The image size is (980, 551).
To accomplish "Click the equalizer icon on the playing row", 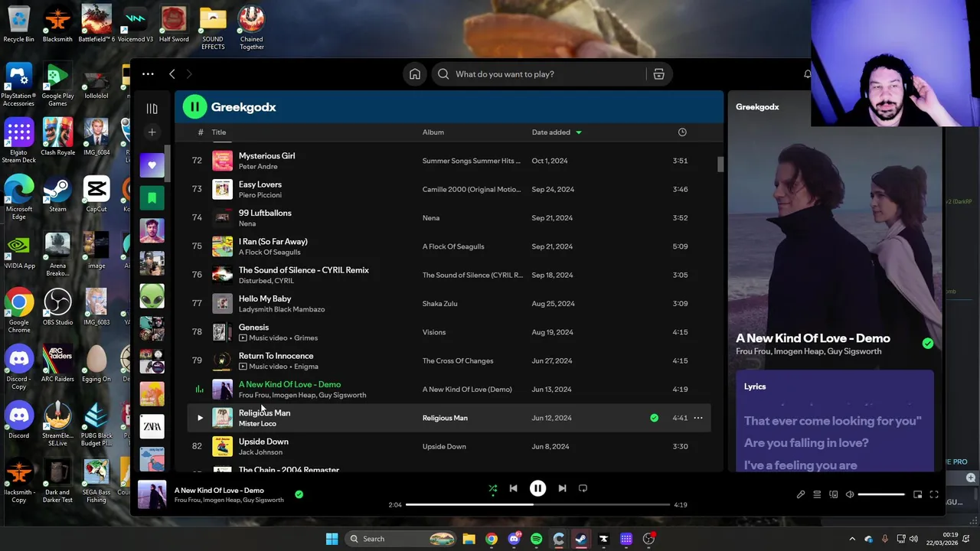I will click(199, 390).
